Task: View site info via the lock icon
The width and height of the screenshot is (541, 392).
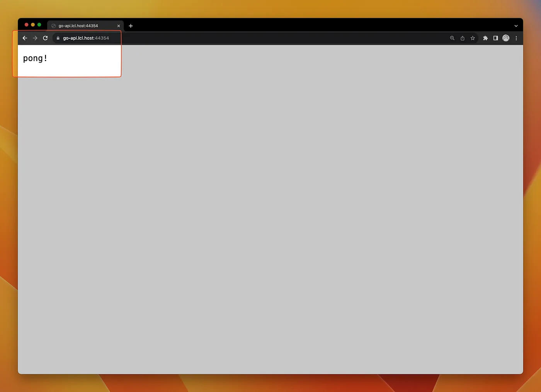Action: [58, 38]
